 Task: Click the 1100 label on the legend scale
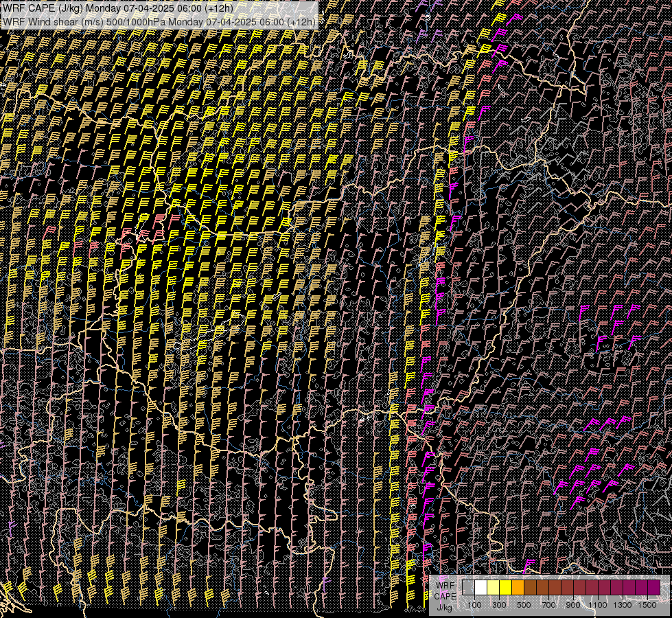pos(597,605)
